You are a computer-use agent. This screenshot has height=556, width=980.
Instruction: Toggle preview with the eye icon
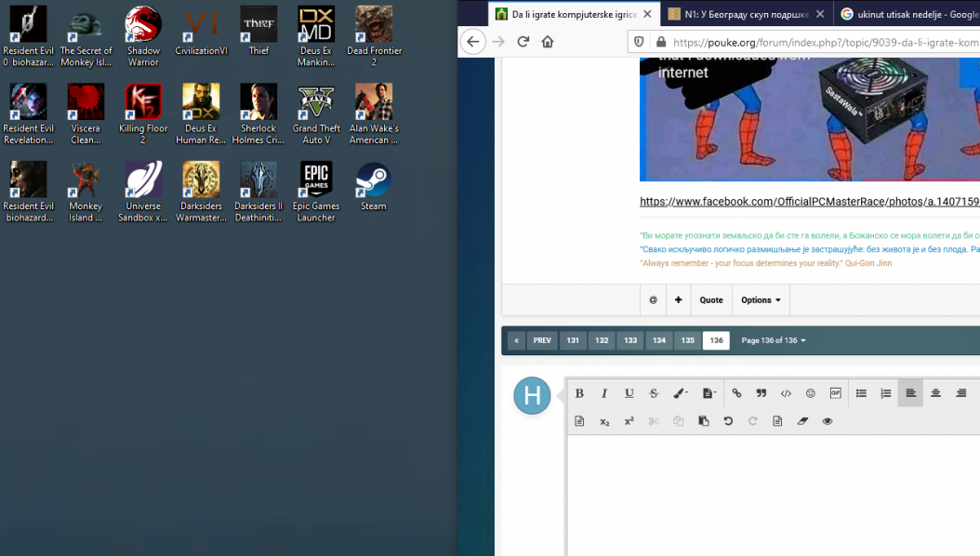828,421
